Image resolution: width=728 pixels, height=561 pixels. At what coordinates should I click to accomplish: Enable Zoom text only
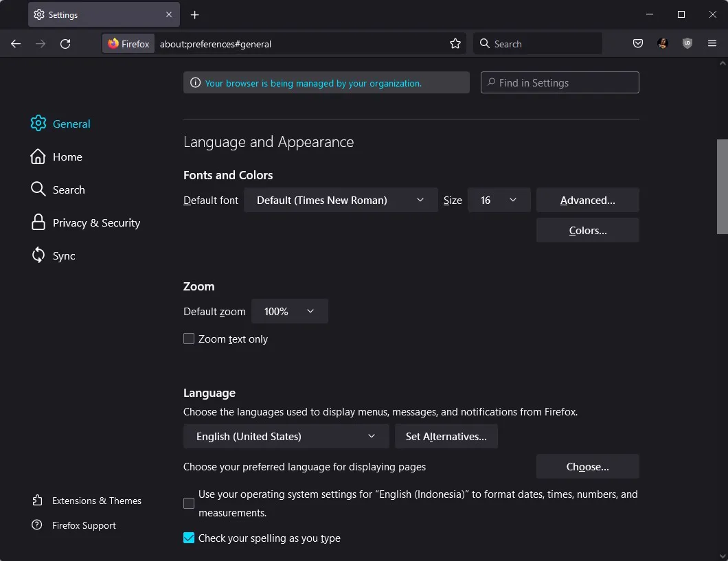(189, 339)
